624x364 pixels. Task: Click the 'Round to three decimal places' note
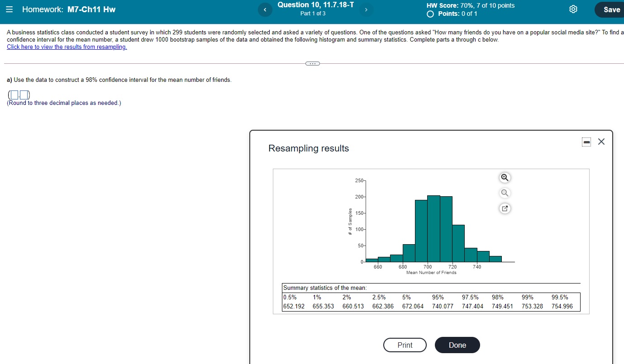tap(64, 103)
